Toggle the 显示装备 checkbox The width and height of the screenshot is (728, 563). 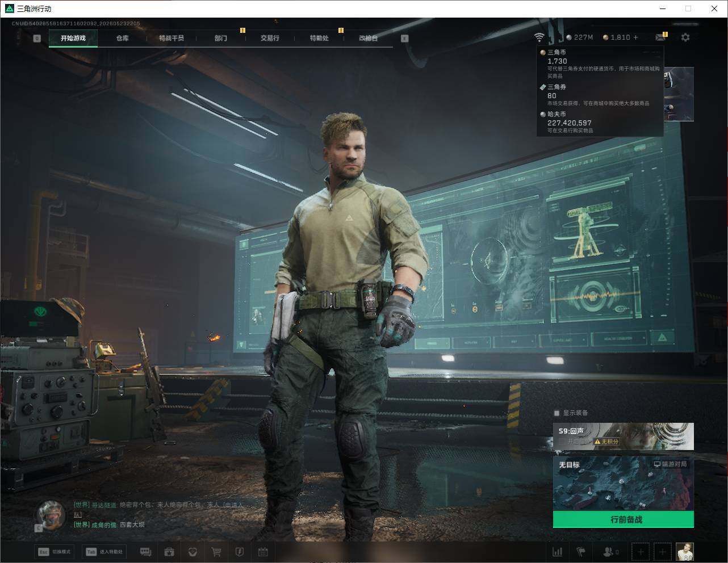(x=558, y=413)
